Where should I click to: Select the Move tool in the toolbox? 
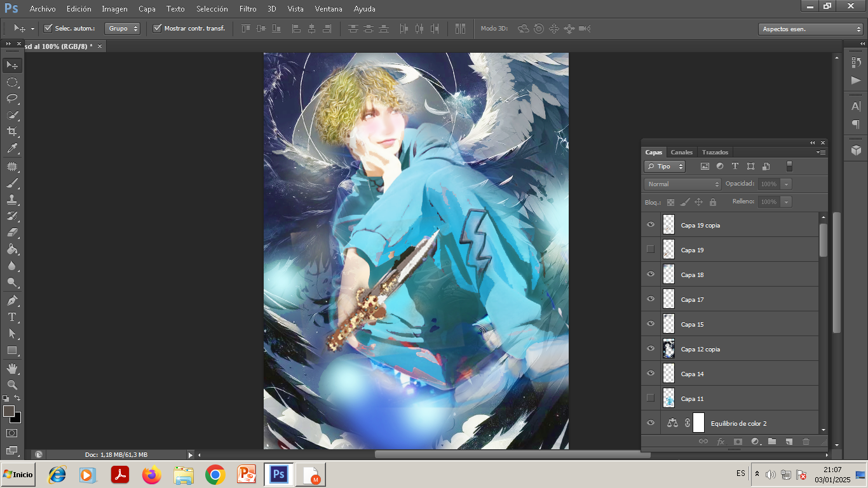pos(12,65)
